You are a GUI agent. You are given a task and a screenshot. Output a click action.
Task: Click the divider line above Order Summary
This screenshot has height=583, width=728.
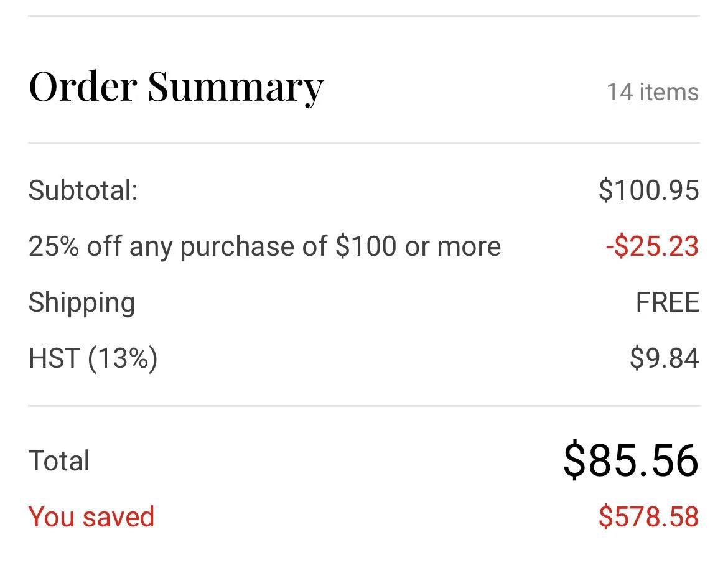[x=364, y=16]
